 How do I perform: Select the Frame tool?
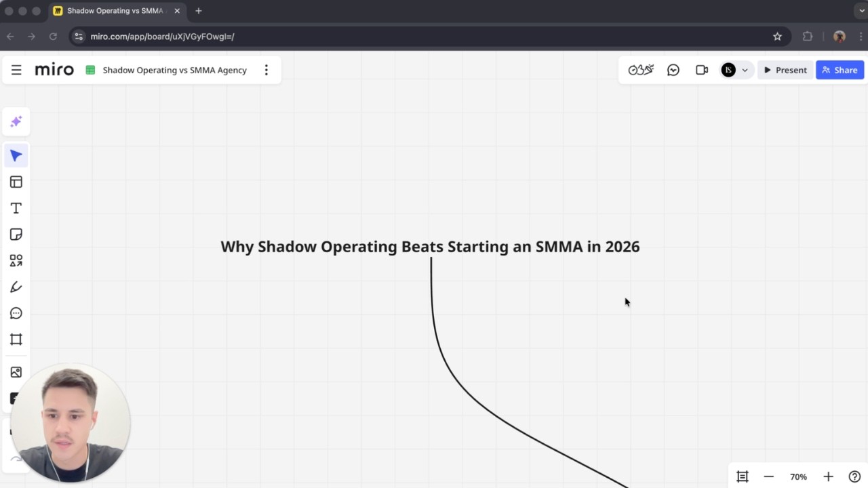(x=16, y=340)
